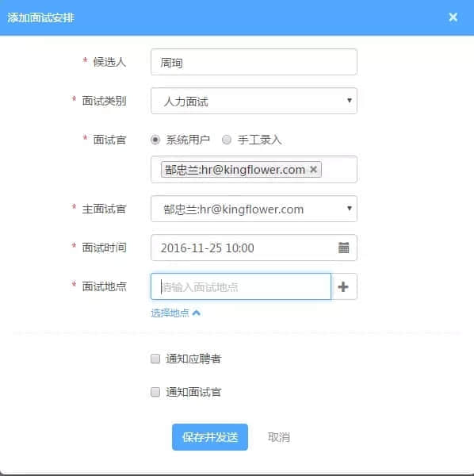Select the 手工录入 radio button

coord(227,140)
